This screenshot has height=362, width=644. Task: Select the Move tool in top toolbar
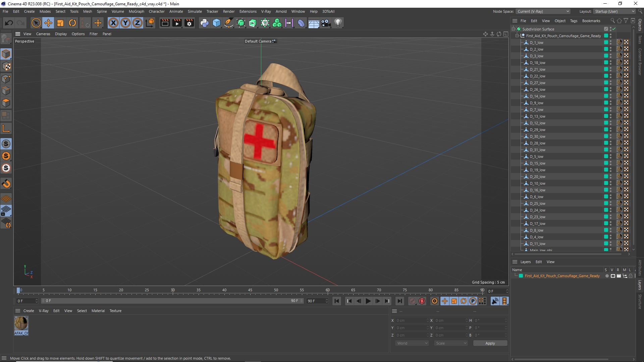48,23
